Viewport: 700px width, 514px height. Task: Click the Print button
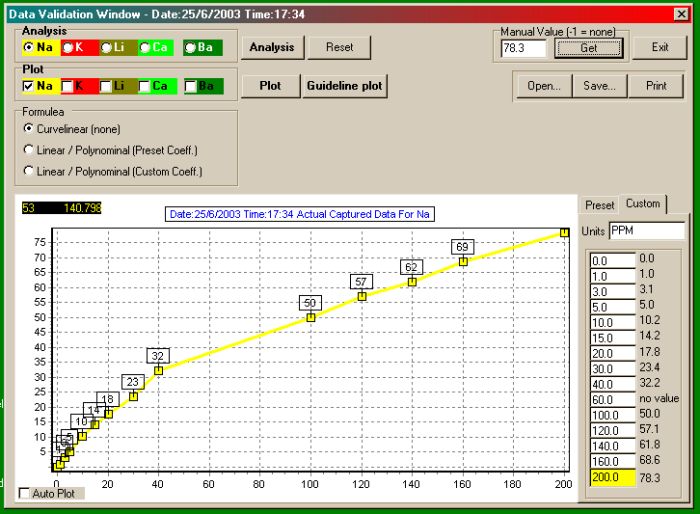656,86
